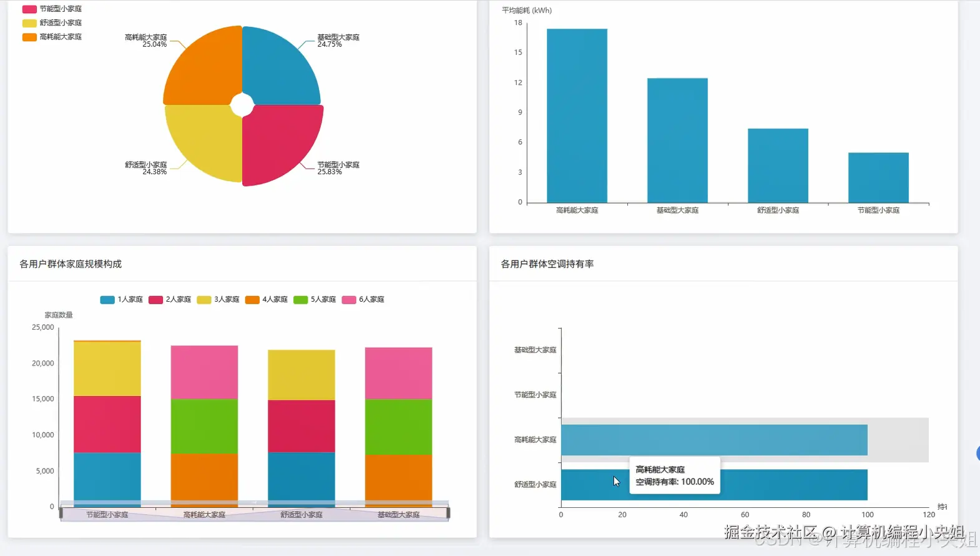Screen dimensions: 980x556
Task: Toggle 高耗能大家庭 legend in pie chart
Action: pos(52,37)
